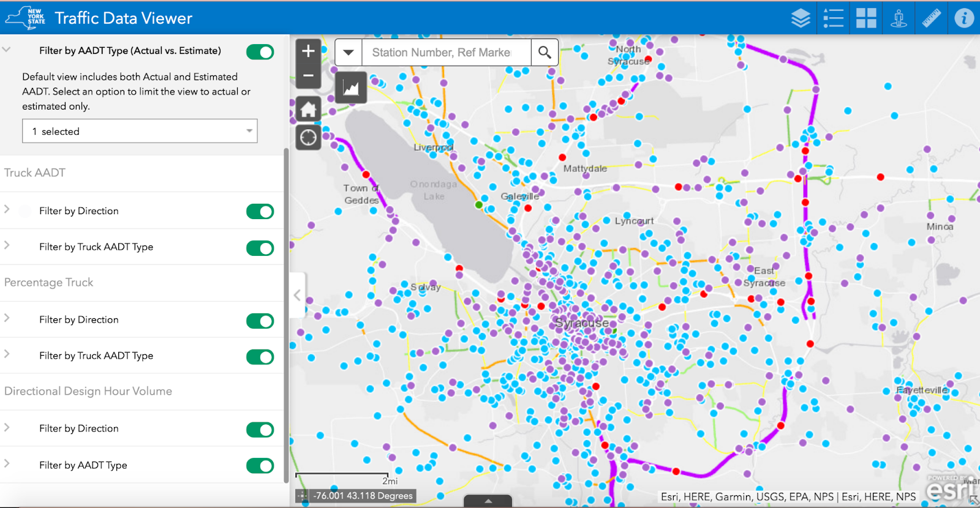Click the Station Number search field
Viewport: 980px width, 508px height.
point(447,53)
